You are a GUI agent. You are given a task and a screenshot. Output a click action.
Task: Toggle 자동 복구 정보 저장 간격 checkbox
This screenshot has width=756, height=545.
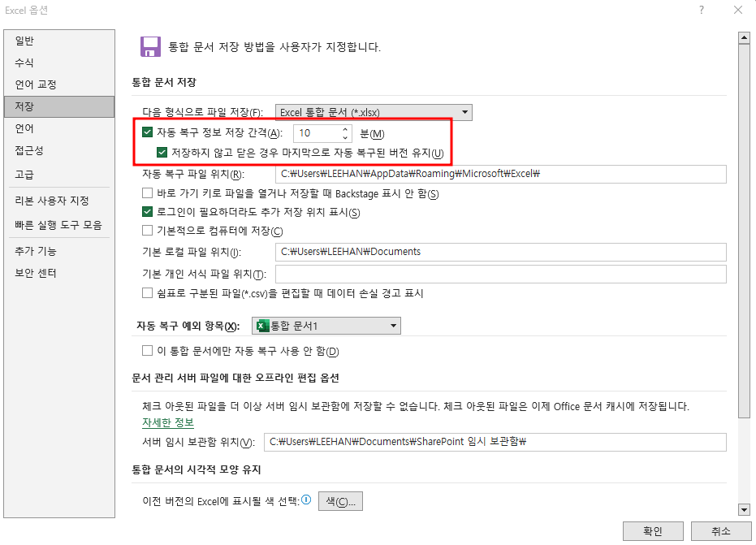[x=148, y=132]
